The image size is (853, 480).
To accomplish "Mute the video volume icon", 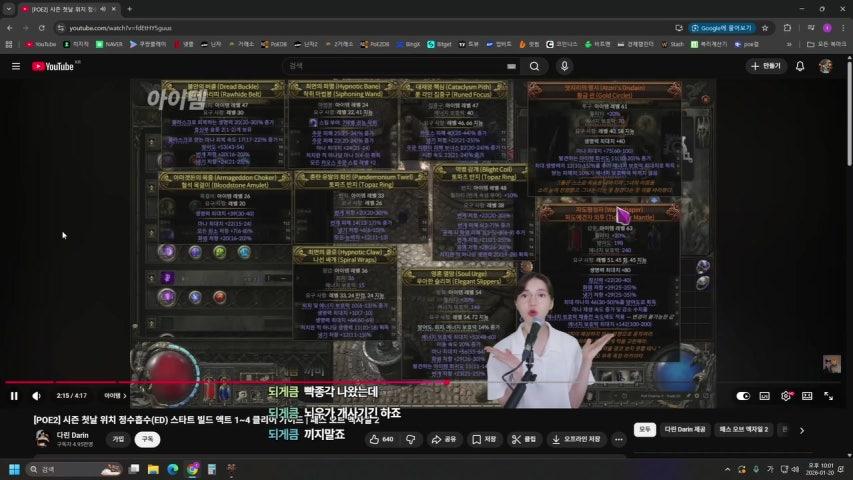I will point(36,396).
